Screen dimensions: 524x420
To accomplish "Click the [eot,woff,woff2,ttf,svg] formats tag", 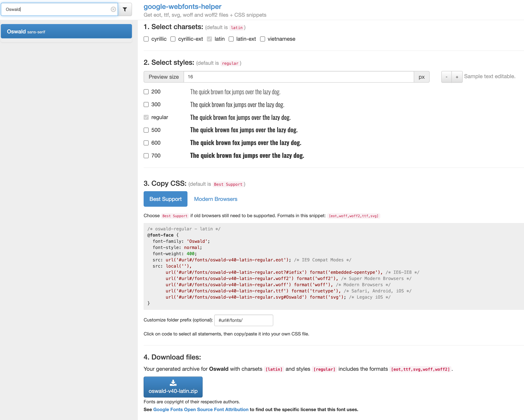I will [354, 216].
